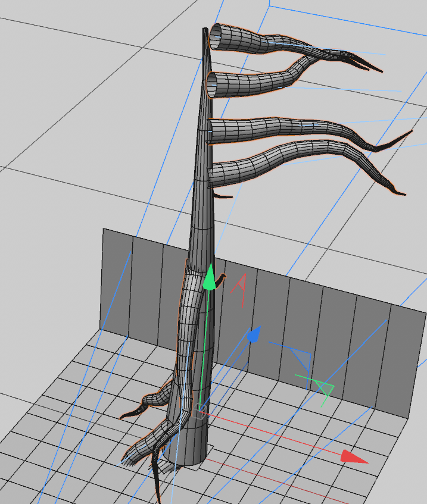Click the gizmo origin cube at the trunk base
This screenshot has width=427, height=504.
click(201, 412)
